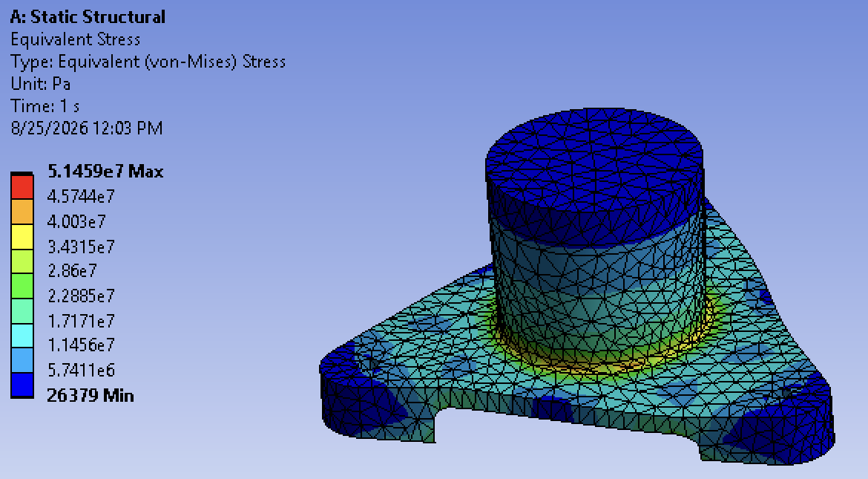
Task: Click the yellow color band in legend
Action: click(22, 237)
